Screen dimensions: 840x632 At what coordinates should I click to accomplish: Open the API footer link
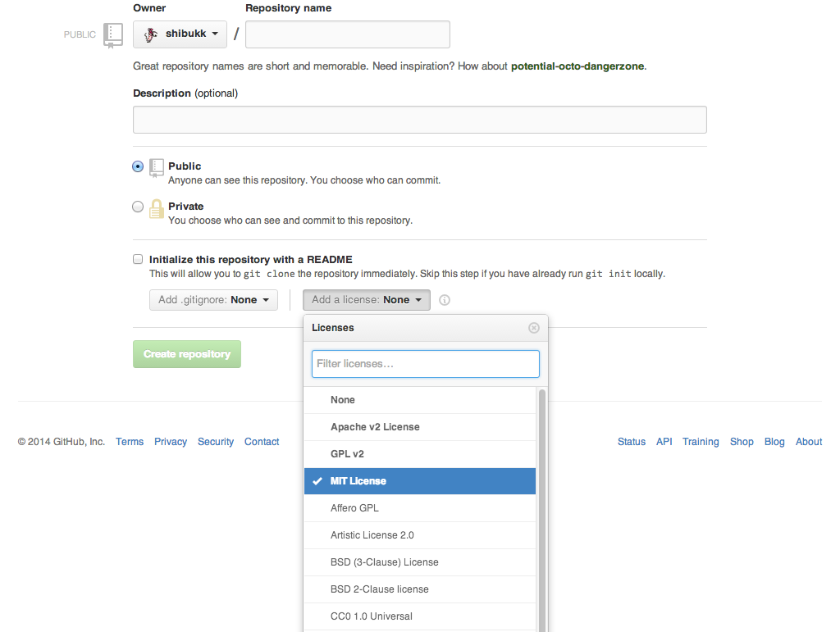tap(664, 442)
